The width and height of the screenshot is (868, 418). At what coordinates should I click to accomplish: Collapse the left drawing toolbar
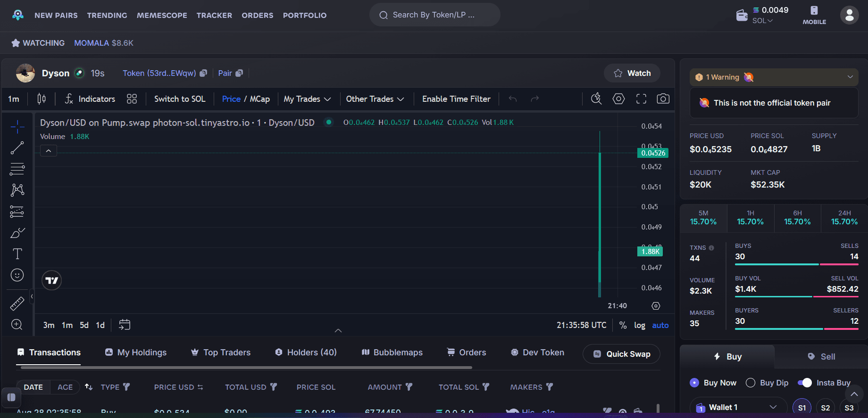click(x=32, y=296)
